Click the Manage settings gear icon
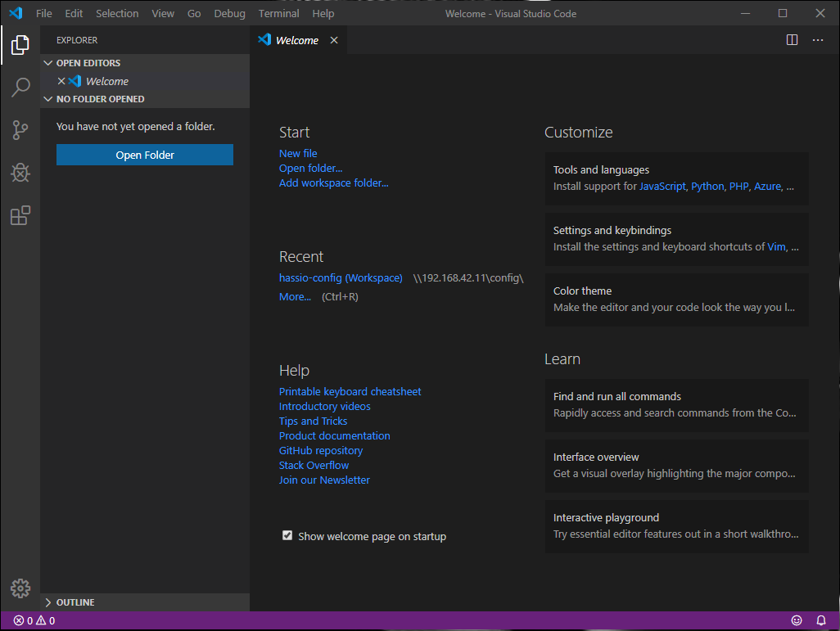 click(20, 588)
